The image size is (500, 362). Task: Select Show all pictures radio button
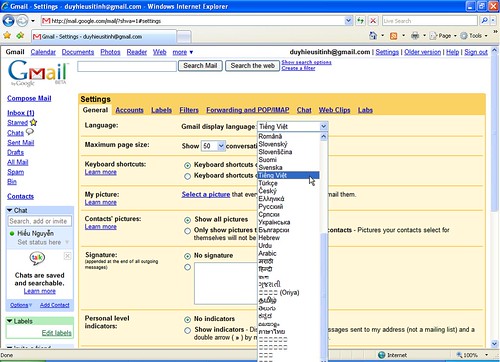point(187,220)
